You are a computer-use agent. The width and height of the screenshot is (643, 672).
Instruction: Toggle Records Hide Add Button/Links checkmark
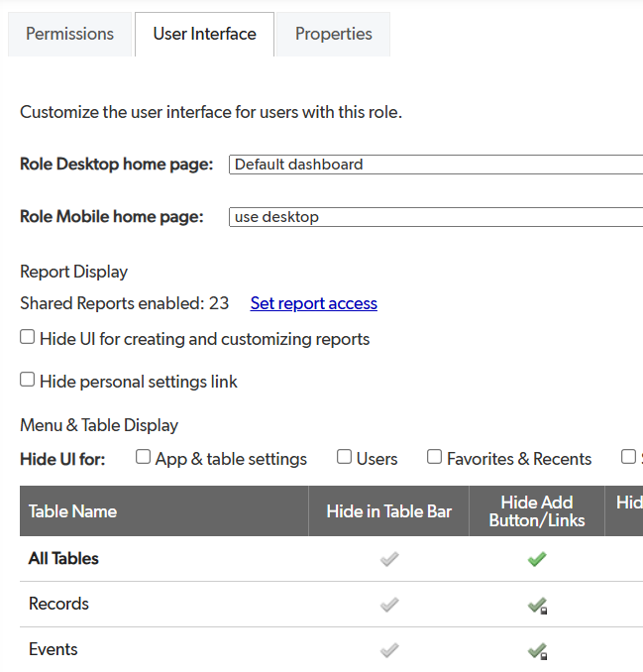click(536, 605)
